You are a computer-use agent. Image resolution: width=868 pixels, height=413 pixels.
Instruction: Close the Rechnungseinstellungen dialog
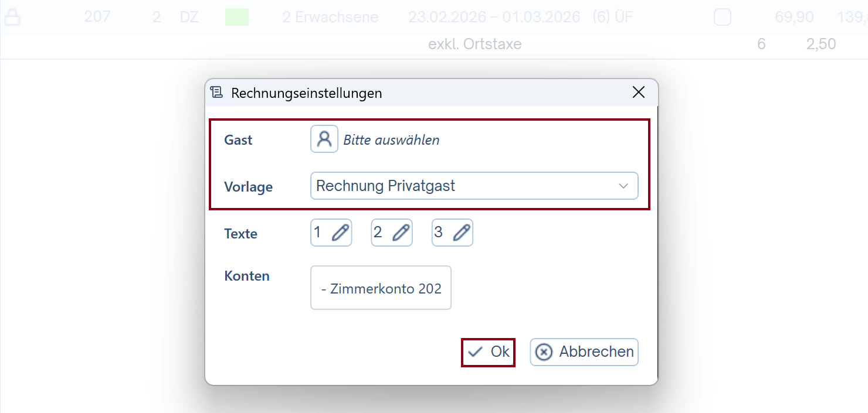639,92
